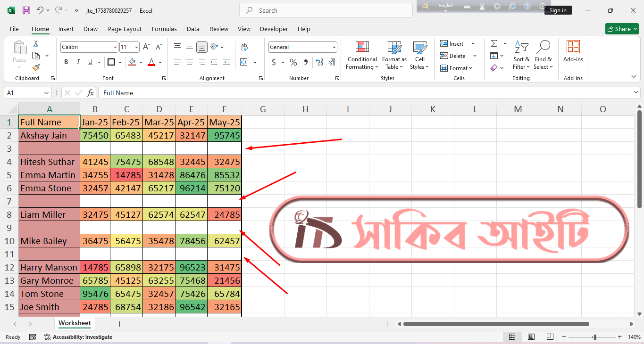Toggle italic formatting
This screenshot has height=344, width=644.
[x=78, y=62]
